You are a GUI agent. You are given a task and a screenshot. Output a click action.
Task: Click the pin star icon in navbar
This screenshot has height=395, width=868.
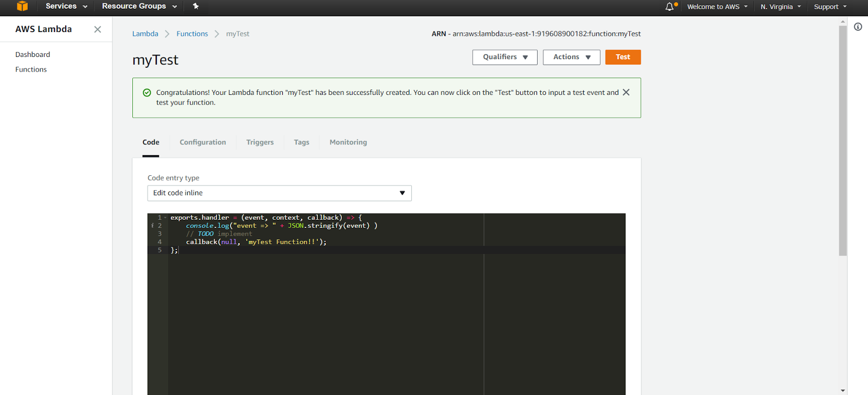(x=196, y=7)
